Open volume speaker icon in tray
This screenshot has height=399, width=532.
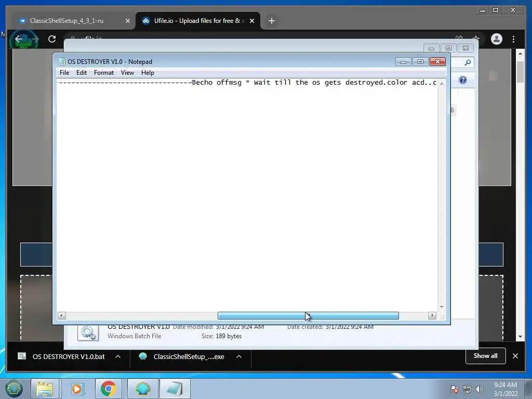click(x=479, y=389)
